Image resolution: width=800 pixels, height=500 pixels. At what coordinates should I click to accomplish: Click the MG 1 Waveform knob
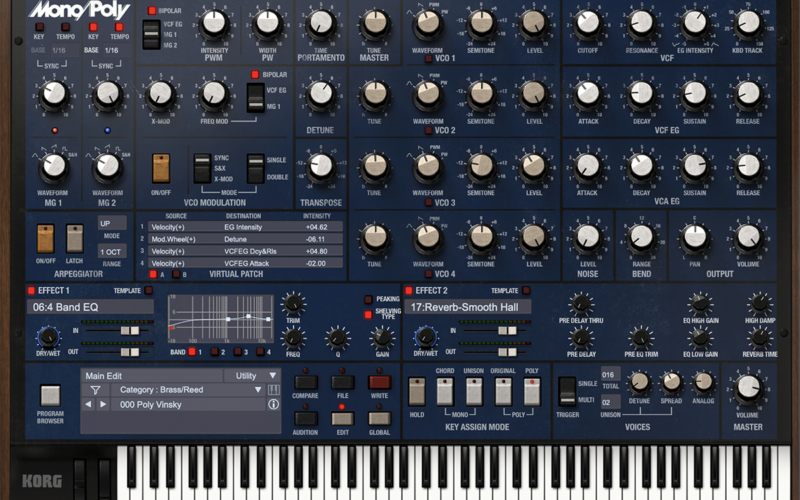pyautogui.click(x=54, y=166)
